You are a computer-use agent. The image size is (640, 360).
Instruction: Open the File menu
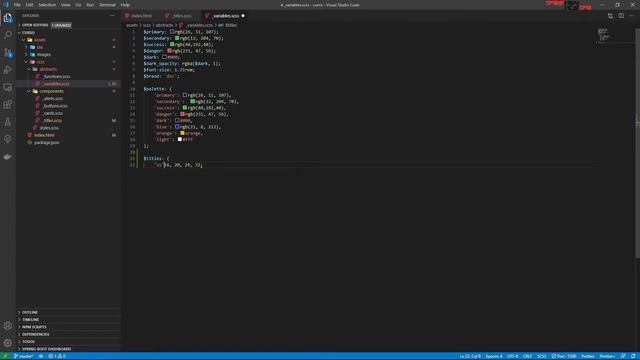(17, 5)
